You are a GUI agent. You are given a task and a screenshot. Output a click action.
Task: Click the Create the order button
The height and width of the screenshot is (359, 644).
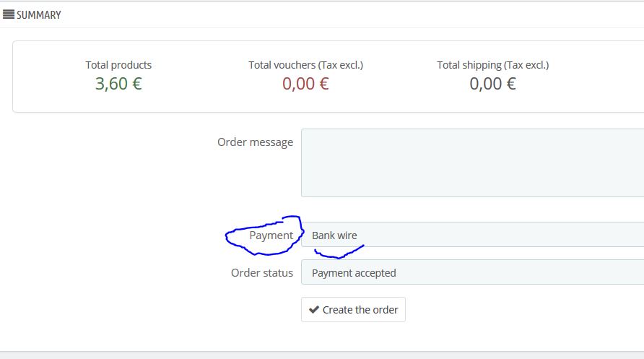click(353, 309)
